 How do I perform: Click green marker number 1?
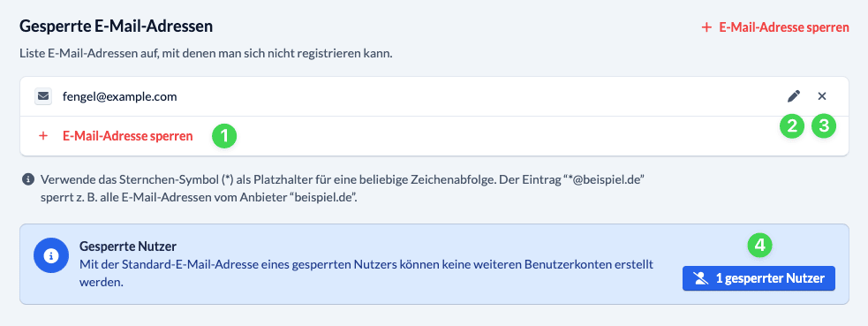click(x=225, y=136)
